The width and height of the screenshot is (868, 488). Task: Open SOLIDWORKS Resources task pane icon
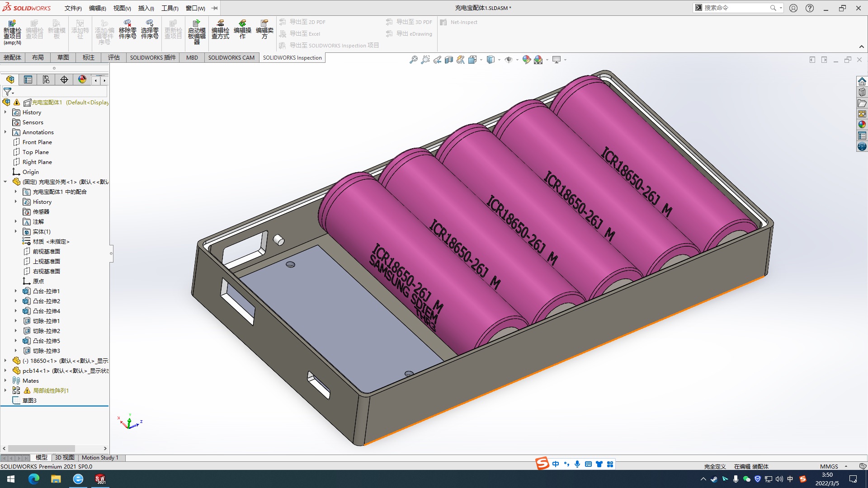point(862,81)
